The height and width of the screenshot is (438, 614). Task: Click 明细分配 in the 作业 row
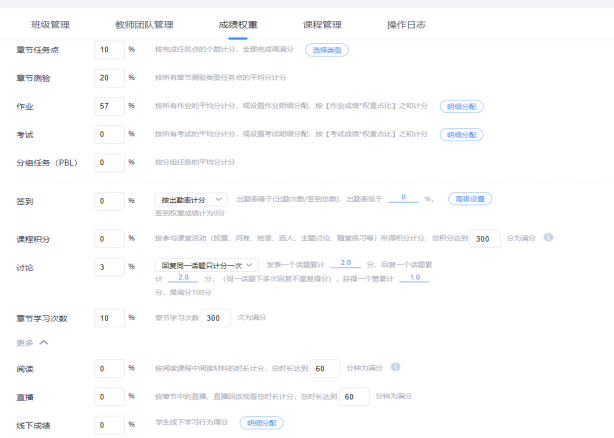tap(461, 106)
